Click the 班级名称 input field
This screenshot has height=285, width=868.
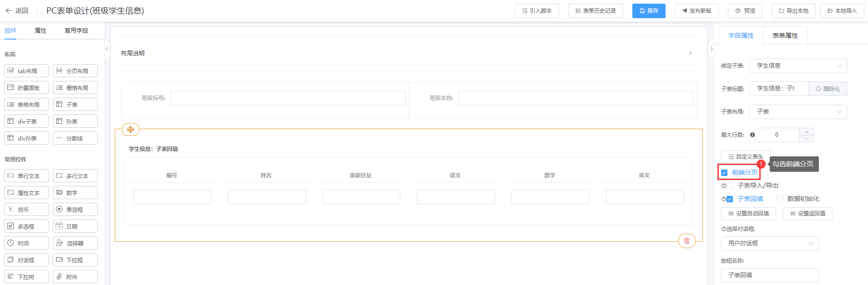pos(576,98)
